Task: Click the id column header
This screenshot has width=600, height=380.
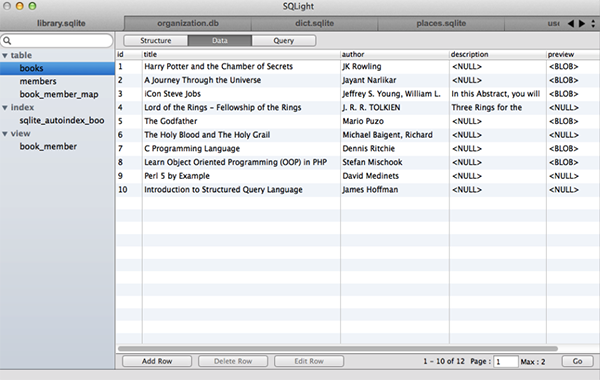Action: pyautogui.click(x=129, y=54)
